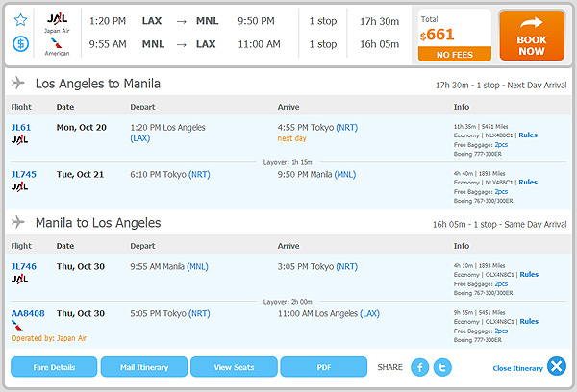Image resolution: width=577 pixels, height=392 pixels.
Task: Open flight JL61 link
Action: tap(21, 127)
